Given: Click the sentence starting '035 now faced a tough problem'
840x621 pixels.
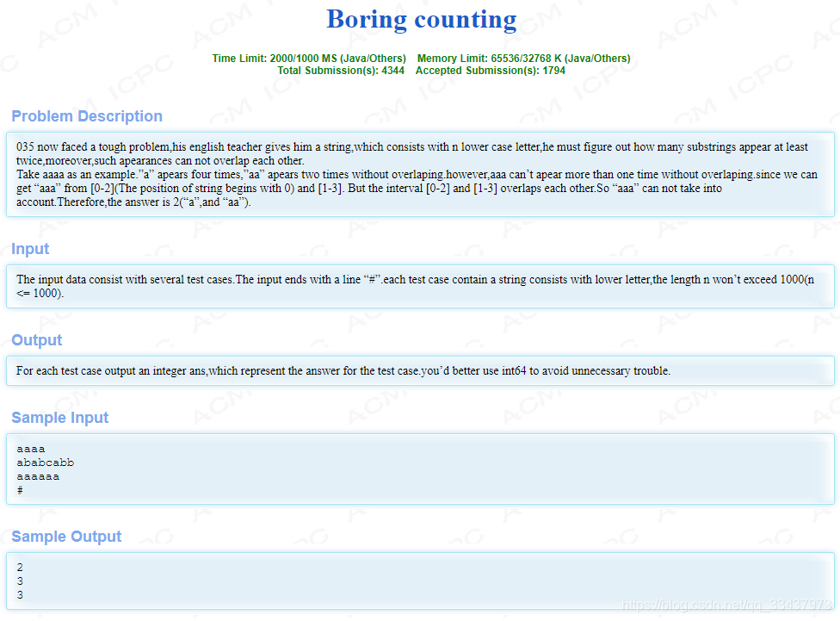Looking at the screenshot, I should pos(412,147).
